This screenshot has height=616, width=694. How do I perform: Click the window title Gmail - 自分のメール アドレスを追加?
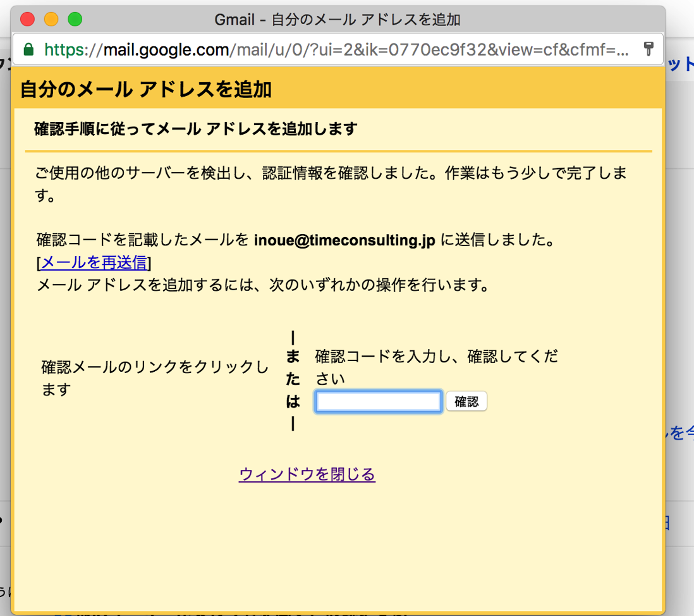point(338,20)
